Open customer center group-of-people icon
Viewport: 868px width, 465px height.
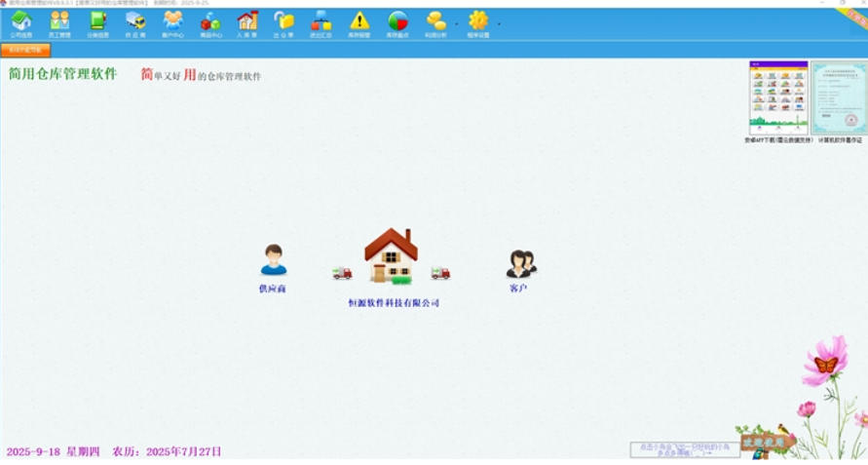click(172, 23)
